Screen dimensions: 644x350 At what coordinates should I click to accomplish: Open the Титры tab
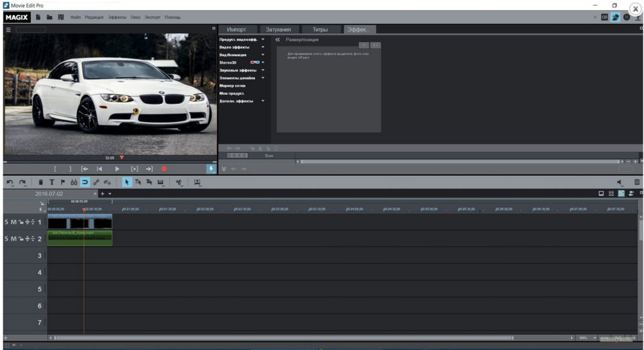(x=320, y=30)
